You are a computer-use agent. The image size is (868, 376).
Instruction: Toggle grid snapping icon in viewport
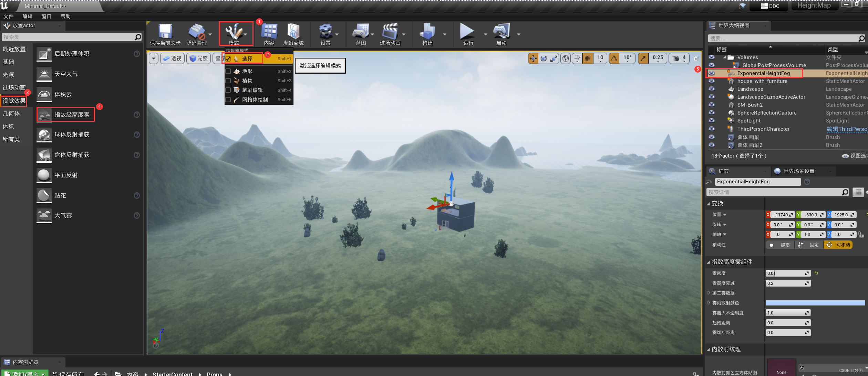[x=588, y=58]
